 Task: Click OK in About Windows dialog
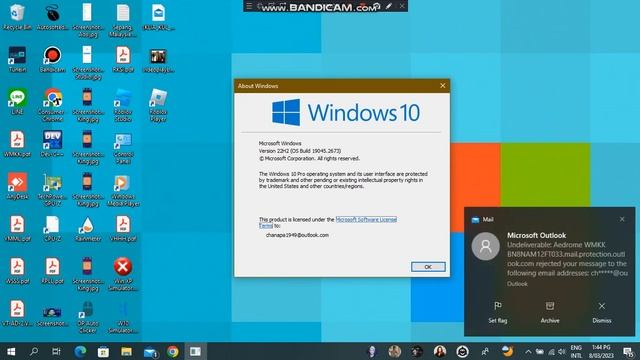(x=428, y=267)
